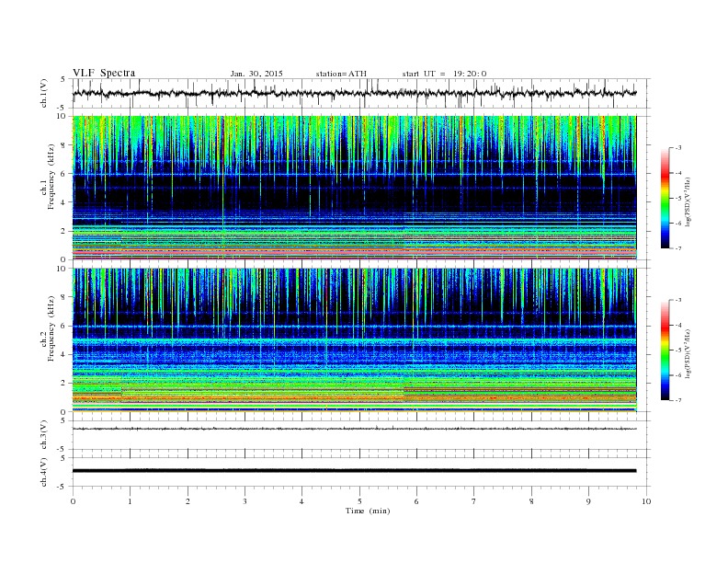
Task: Click the "Time (min)" x-axis label
Action: (368, 511)
